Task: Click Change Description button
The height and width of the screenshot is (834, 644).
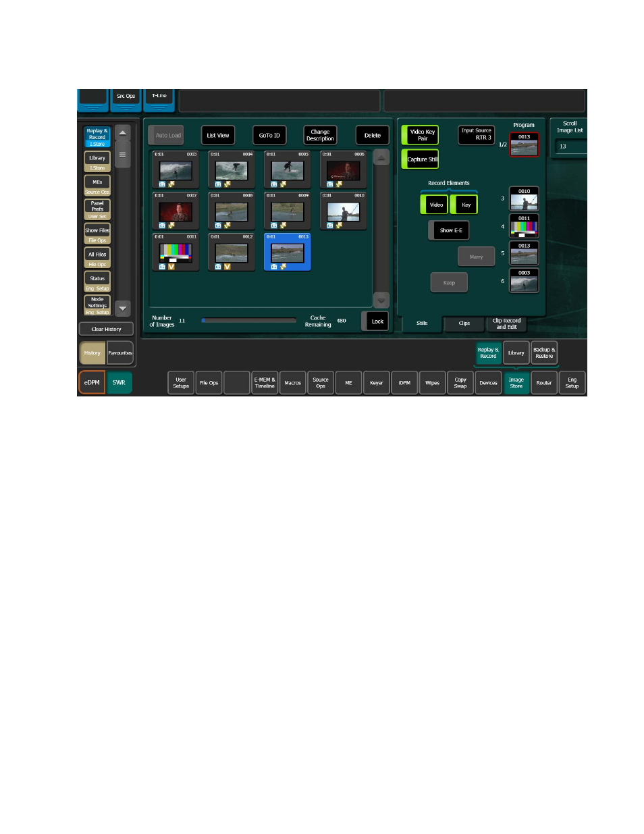Action: 320,135
